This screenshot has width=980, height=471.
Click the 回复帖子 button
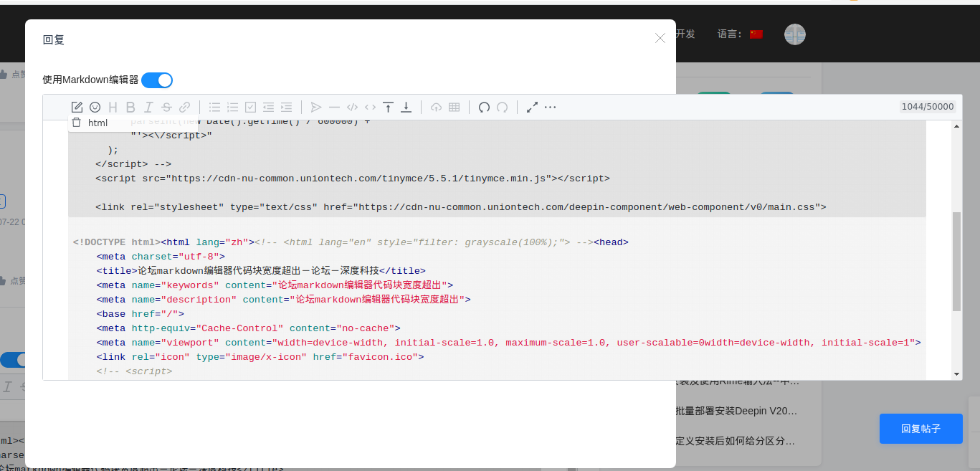[x=920, y=429]
